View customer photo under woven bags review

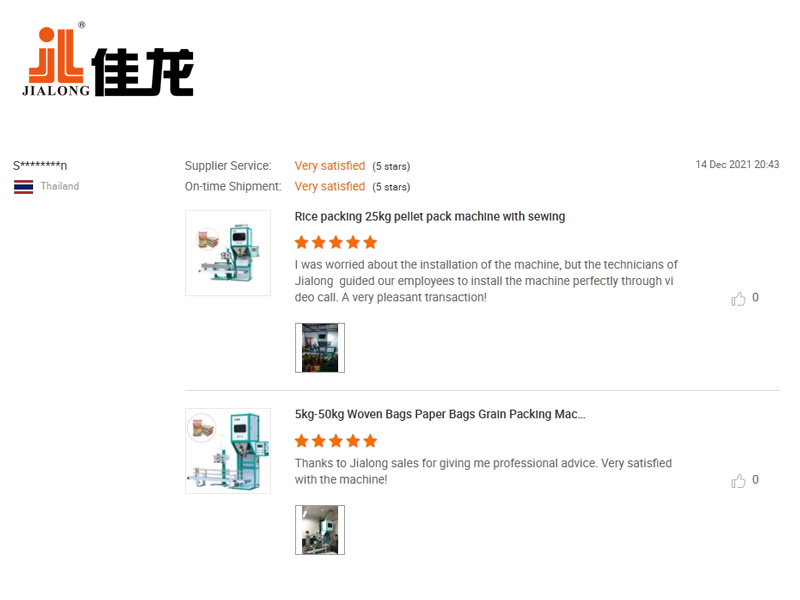pyautogui.click(x=320, y=530)
